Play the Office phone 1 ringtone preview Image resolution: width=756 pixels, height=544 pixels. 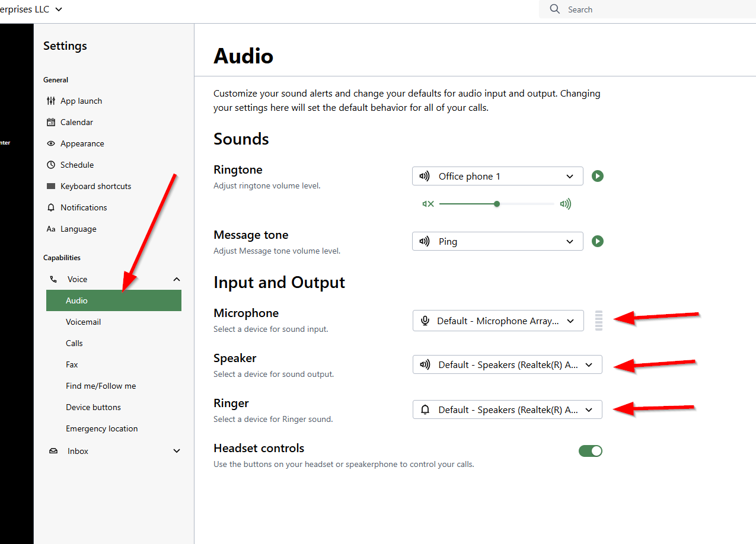[x=598, y=176]
